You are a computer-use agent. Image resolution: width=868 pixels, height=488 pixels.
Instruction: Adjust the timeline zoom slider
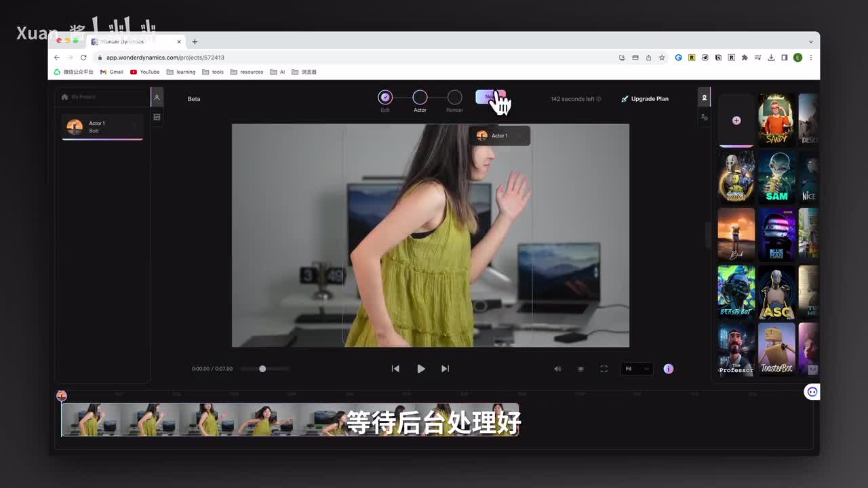(262, 369)
